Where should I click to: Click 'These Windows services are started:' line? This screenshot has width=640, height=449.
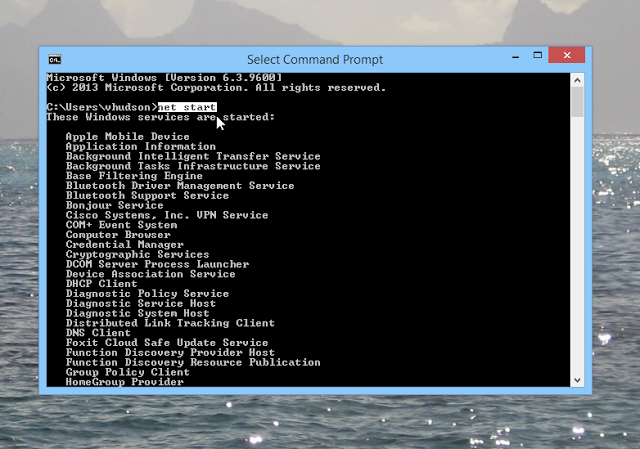(x=160, y=117)
